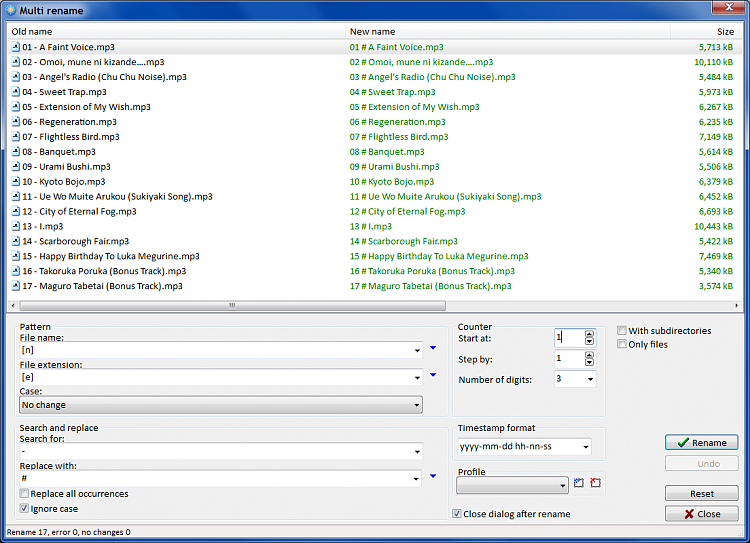Screen dimensions: 750x543
Task: Click the Multi rename title bar icon
Action: coord(10,10)
